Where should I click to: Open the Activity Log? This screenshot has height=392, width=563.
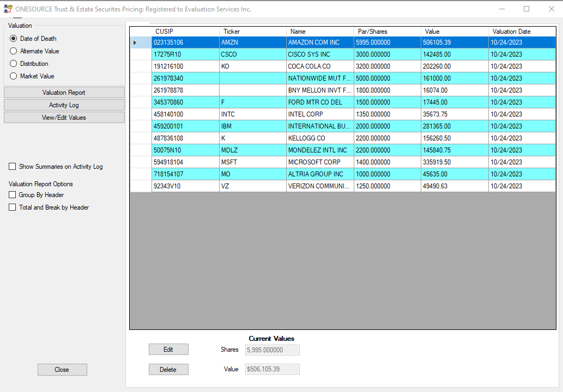coord(64,105)
